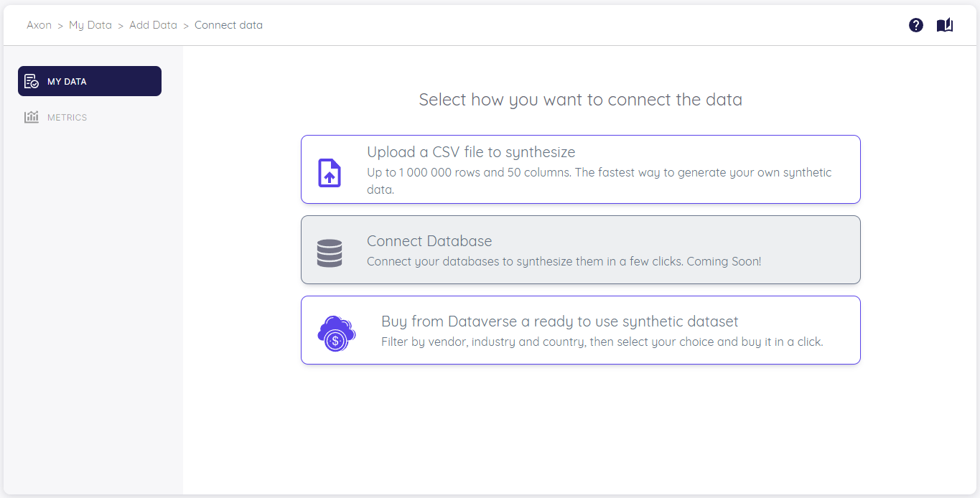Go to Axon breadcrumb

[39, 25]
